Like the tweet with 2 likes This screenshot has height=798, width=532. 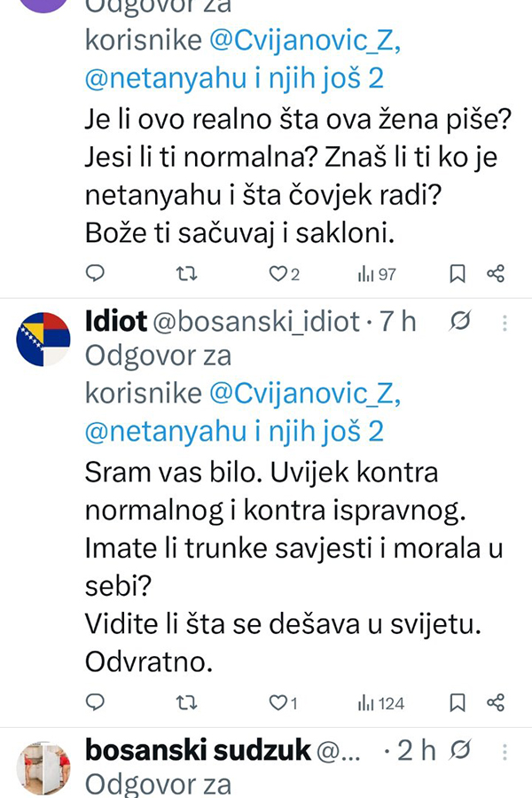pyautogui.click(x=278, y=274)
